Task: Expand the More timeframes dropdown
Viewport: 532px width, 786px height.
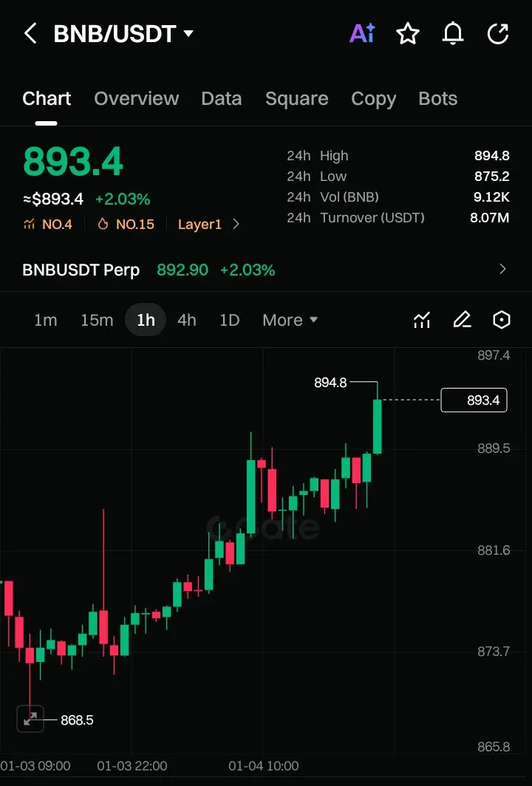Action: click(x=290, y=320)
